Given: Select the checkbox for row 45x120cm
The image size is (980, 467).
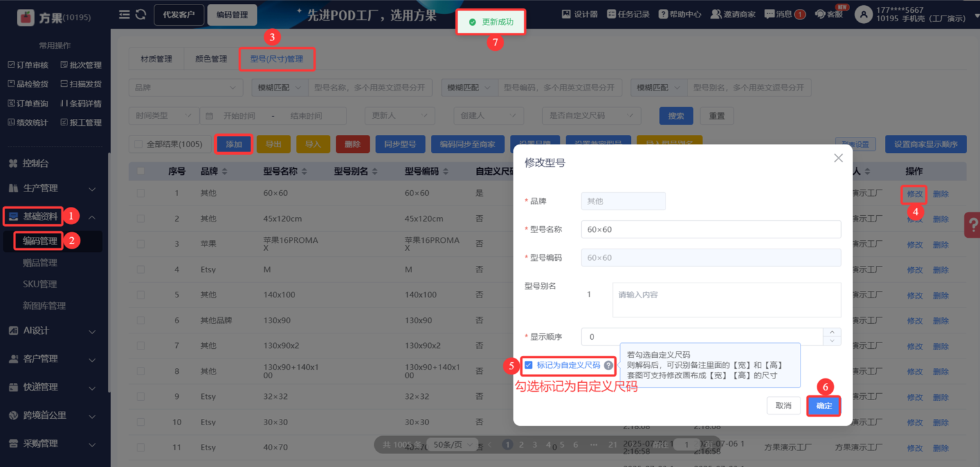Looking at the screenshot, I should click(x=141, y=219).
